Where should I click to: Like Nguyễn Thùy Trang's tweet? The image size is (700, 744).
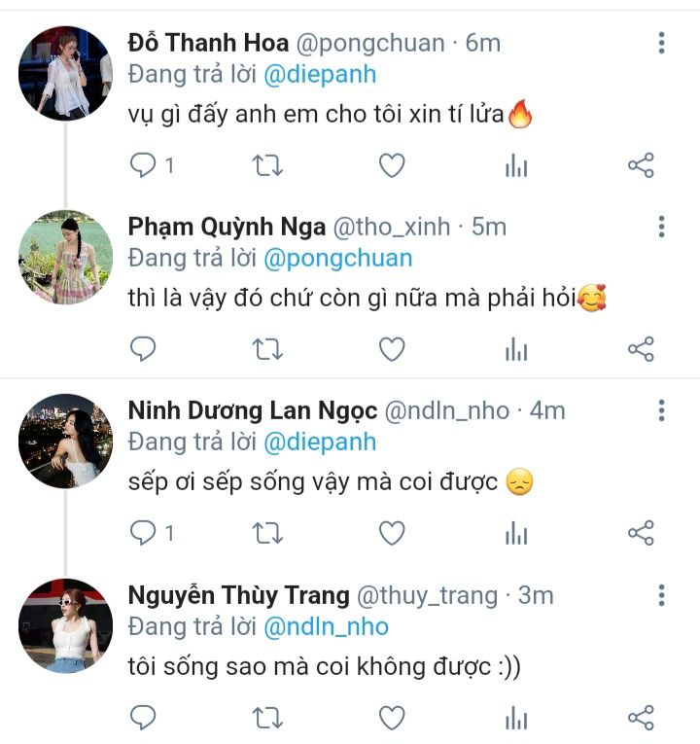[391, 719]
